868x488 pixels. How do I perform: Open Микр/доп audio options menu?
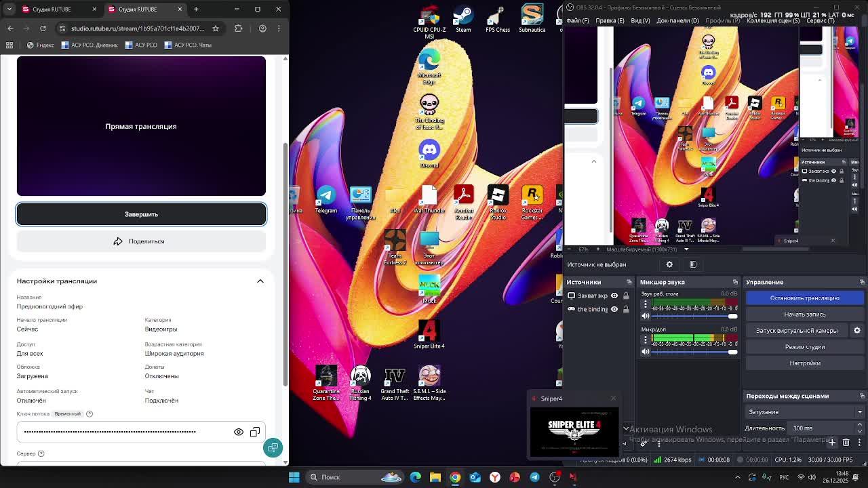coord(646,340)
